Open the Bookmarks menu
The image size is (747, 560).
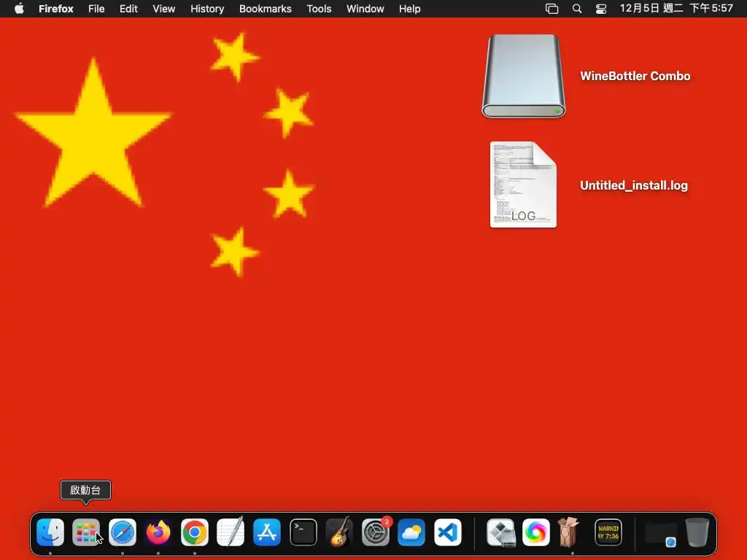(x=266, y=9)
